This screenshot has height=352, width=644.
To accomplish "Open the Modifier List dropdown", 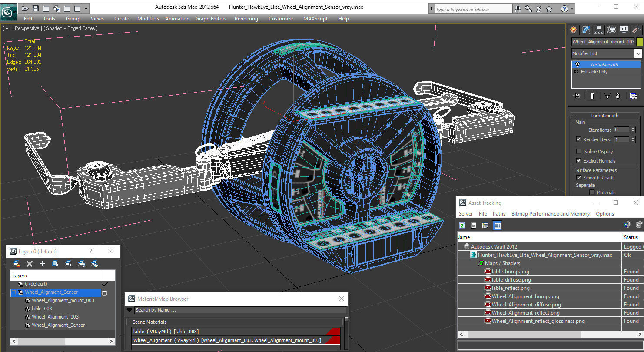I will point(638,53).
